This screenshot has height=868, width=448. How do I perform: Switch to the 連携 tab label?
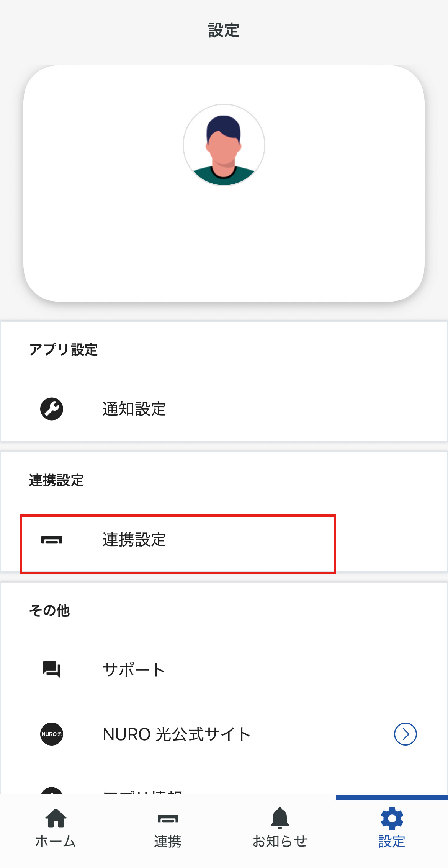pyautogui.click(x=168, y=842)
